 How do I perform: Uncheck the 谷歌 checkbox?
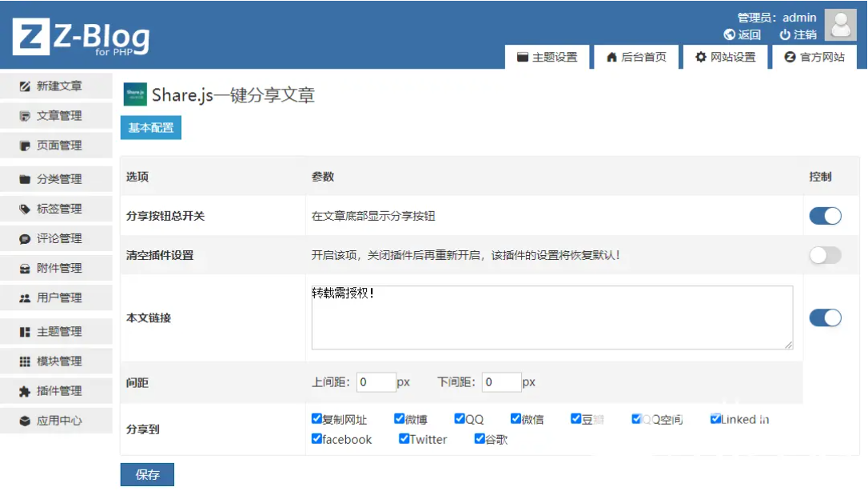(x=480, y=438)
